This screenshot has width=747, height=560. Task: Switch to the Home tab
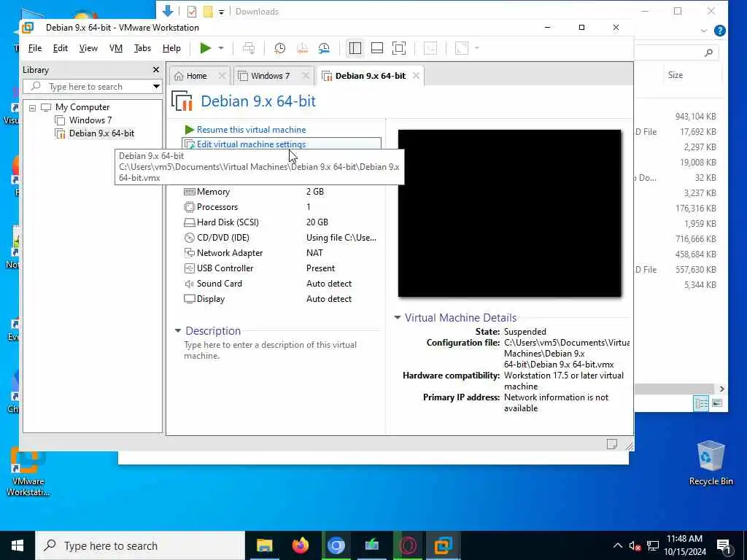click(196, 76)
